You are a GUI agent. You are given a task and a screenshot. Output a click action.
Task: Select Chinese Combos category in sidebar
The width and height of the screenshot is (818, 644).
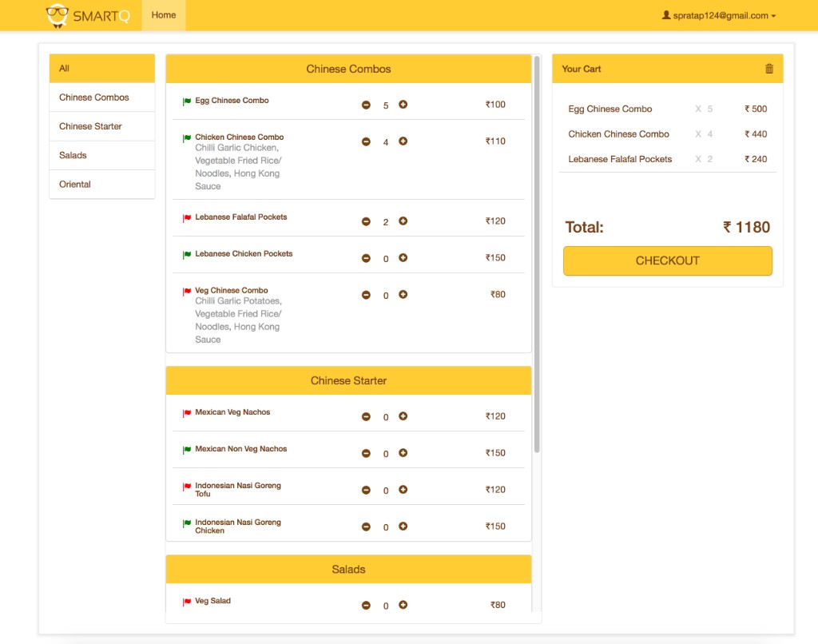102,97
